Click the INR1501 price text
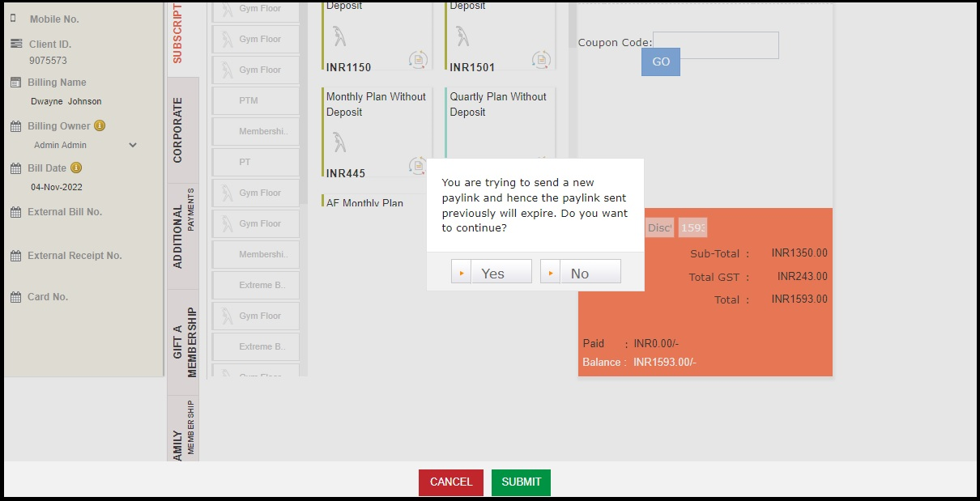The image size is (980, 501). (472, 67)
